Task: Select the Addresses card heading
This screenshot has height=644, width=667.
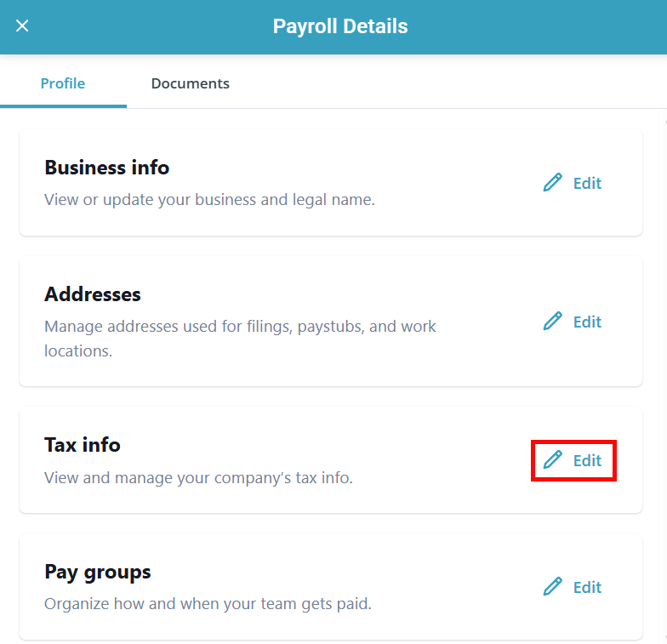Action: 93,294
